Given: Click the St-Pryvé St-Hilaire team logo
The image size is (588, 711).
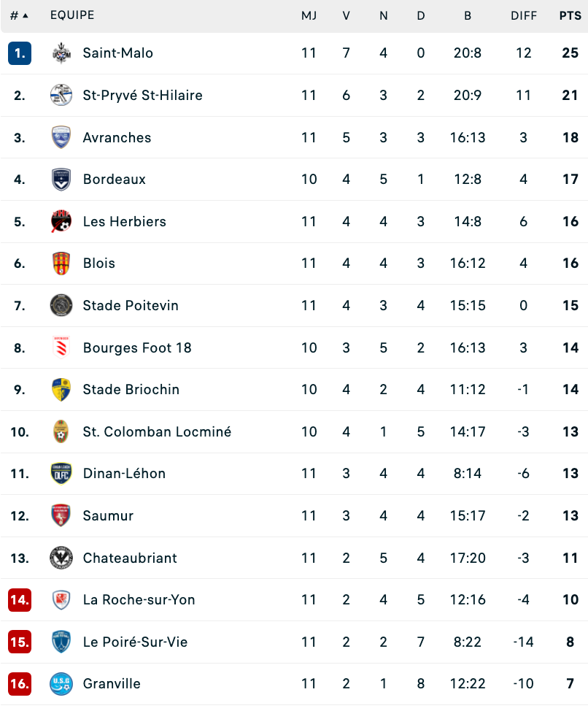Looking at the screenshot, I should [x=61, y=95].
